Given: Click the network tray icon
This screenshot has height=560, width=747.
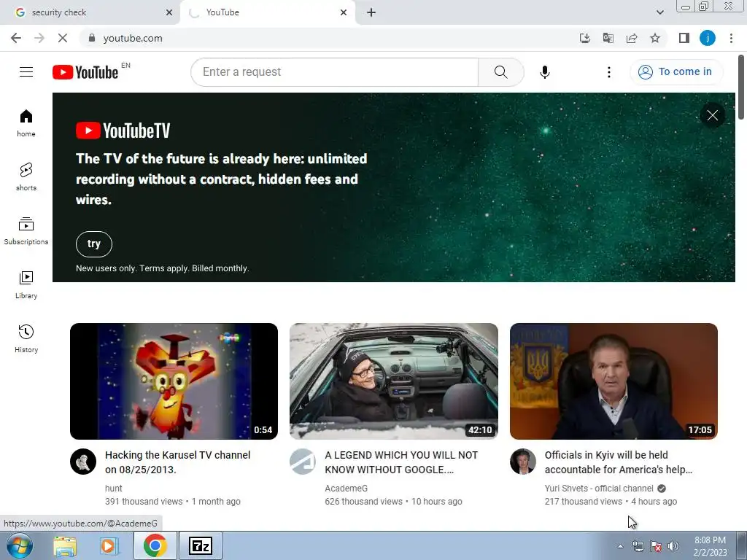Looking at the screenshot, I should tap(638, 546).
